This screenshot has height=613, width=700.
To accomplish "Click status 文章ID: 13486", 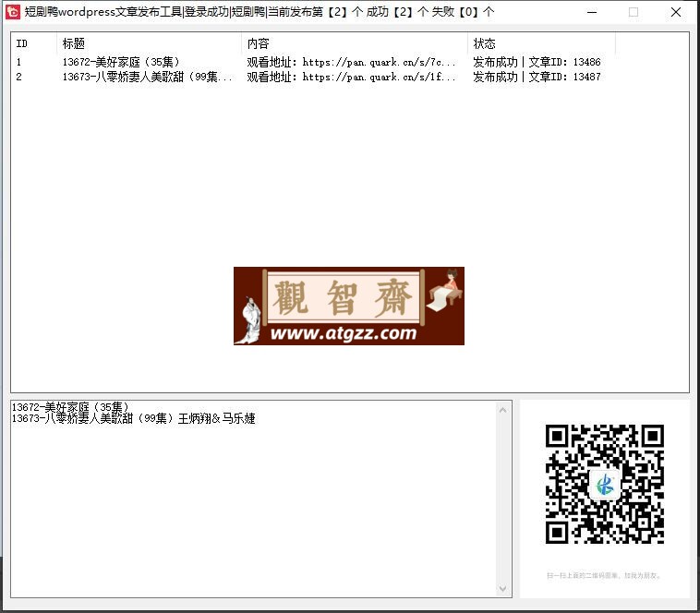I will point(537,62).
